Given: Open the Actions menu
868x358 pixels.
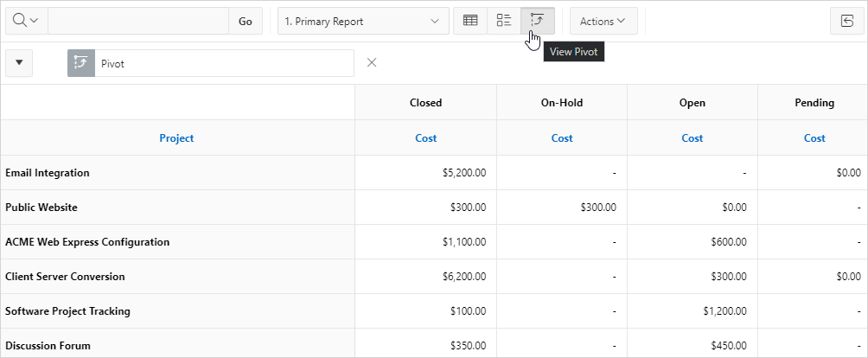Looking at the screenshot, I should 603,21.
